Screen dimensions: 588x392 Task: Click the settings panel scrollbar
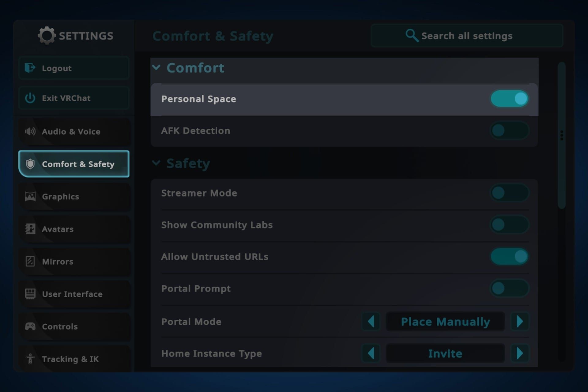click(x=561, y=135)
